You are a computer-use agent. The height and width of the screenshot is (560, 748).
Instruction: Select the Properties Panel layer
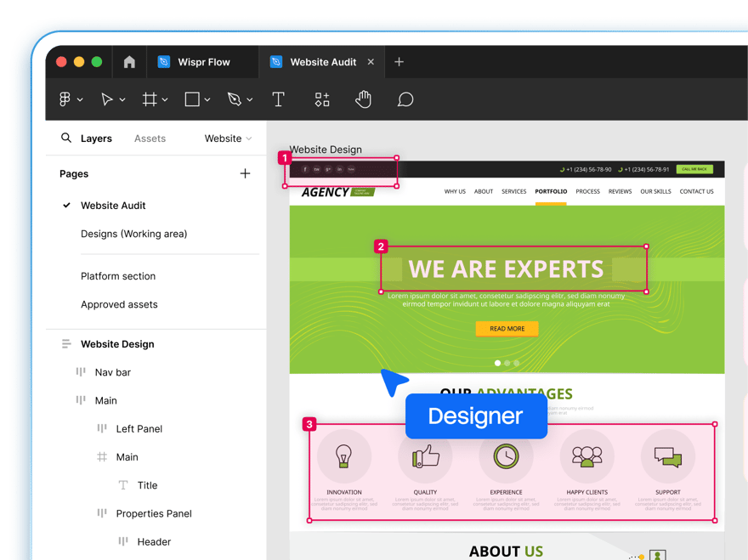(154, 514)
